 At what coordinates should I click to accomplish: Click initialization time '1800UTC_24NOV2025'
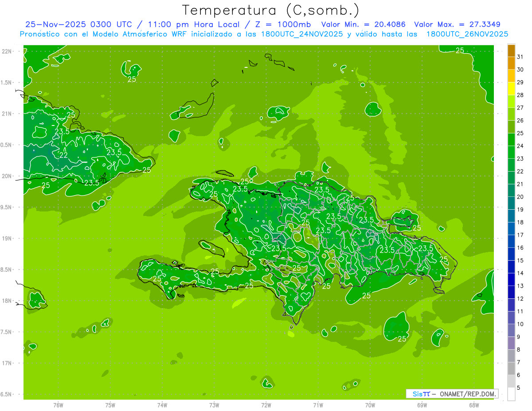(302, 34)
